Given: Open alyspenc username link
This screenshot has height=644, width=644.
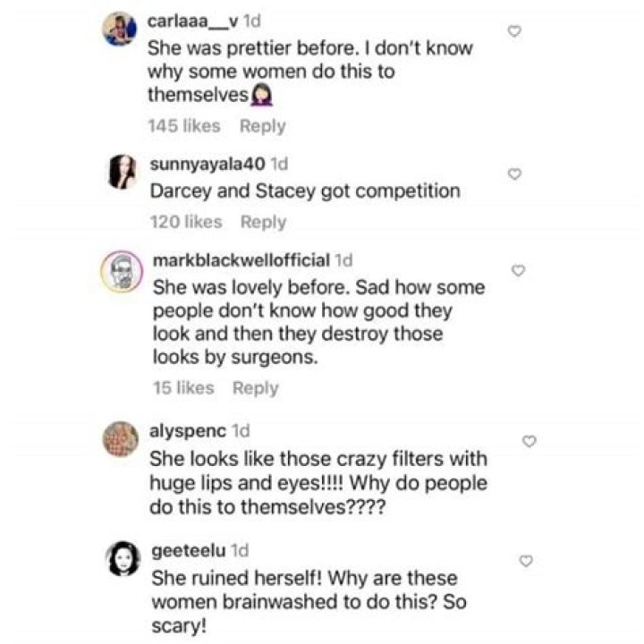Looking at the screenshot, I should [188, 431].
